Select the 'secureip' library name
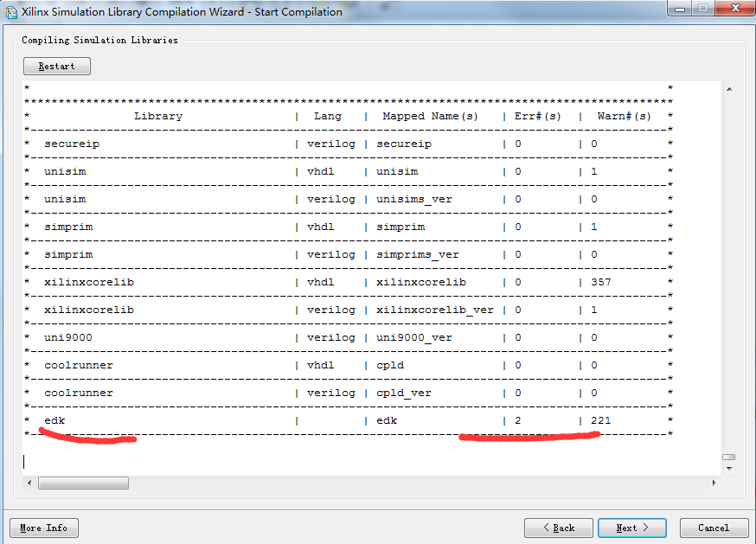 [72, 144]
